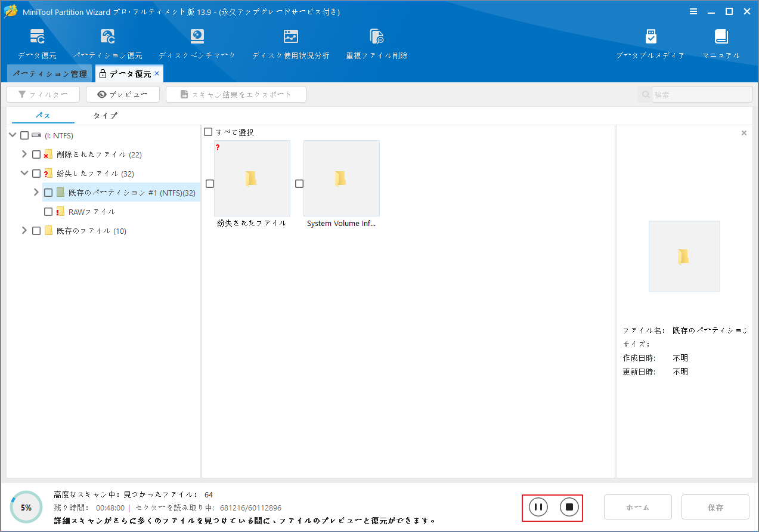Open the データ復元 toolbar tool
The height and width of the screenshot is (532, 759).
pos(37,44)
